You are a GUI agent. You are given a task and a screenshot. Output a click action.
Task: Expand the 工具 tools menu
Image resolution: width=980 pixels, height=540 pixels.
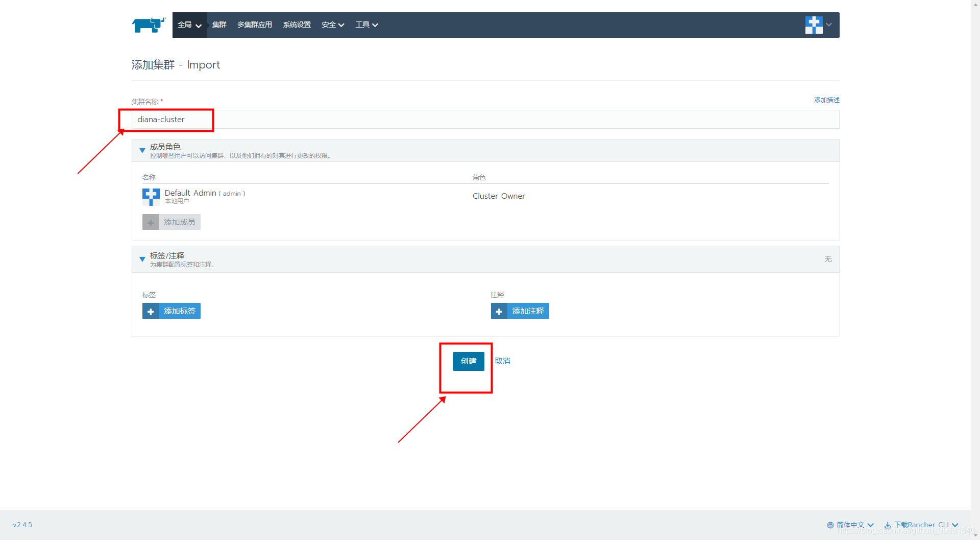[x=366, y=25]
